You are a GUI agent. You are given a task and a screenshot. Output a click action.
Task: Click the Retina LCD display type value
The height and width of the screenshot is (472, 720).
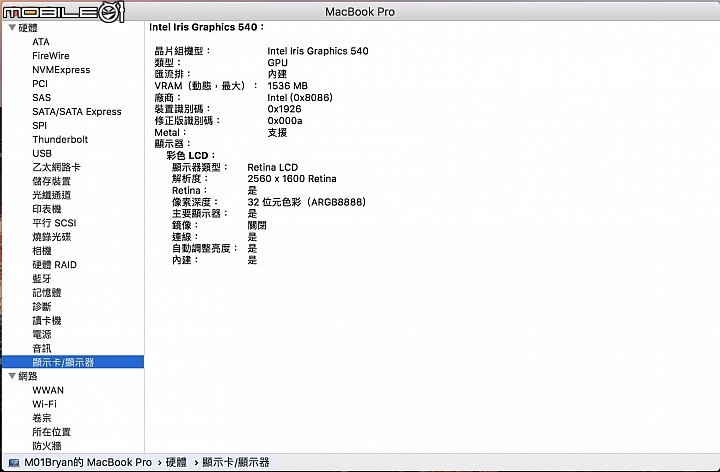click(x=272, y=167)
